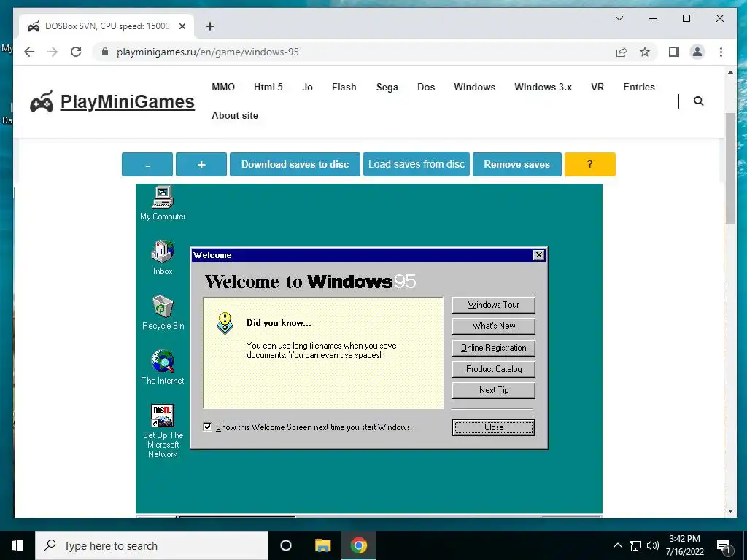Click the Chrome icon in taskbar
Image resolution: width=747 pixels, height=560 pixels.
pos(359,545)
